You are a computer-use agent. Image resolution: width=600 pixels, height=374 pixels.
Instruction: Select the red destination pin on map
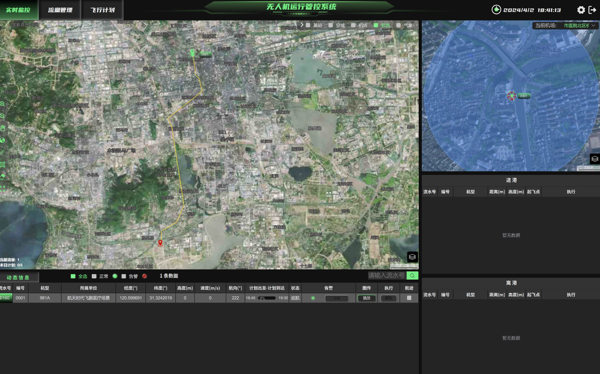(x=160, y=243)
